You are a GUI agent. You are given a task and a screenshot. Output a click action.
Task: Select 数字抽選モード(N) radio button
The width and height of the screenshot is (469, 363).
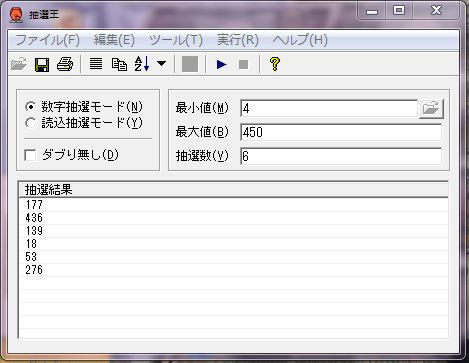tap(30, 107)
